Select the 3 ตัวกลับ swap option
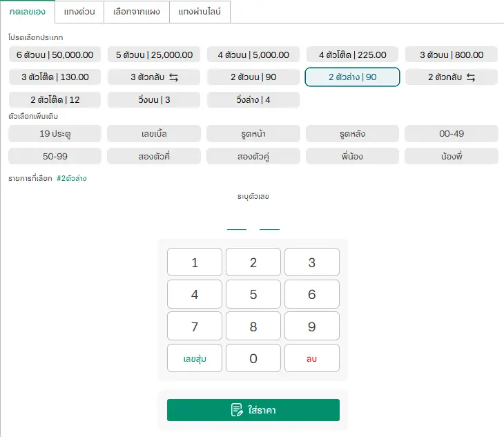Image resolution: width=504 pixels, height=437 pixels. pos(154,77)
